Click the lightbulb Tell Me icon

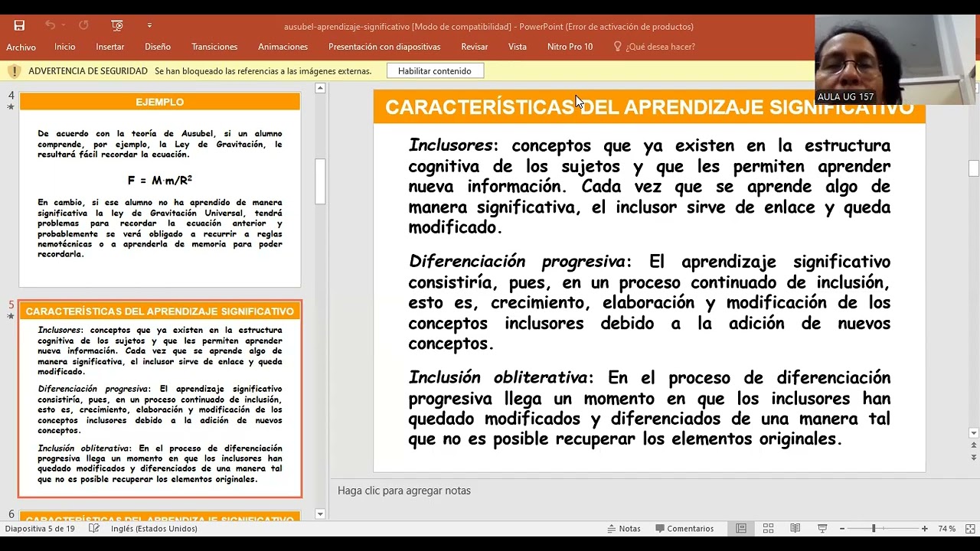pos(617,47)
